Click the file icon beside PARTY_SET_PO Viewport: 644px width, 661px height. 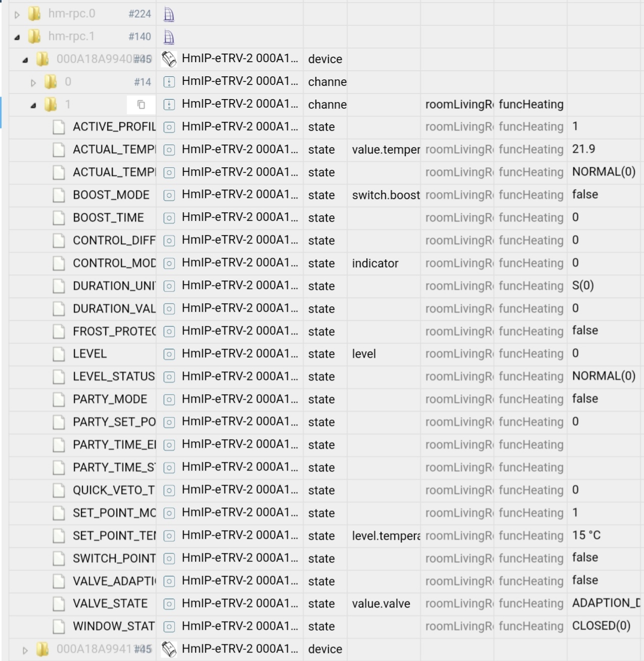point(59,422)
